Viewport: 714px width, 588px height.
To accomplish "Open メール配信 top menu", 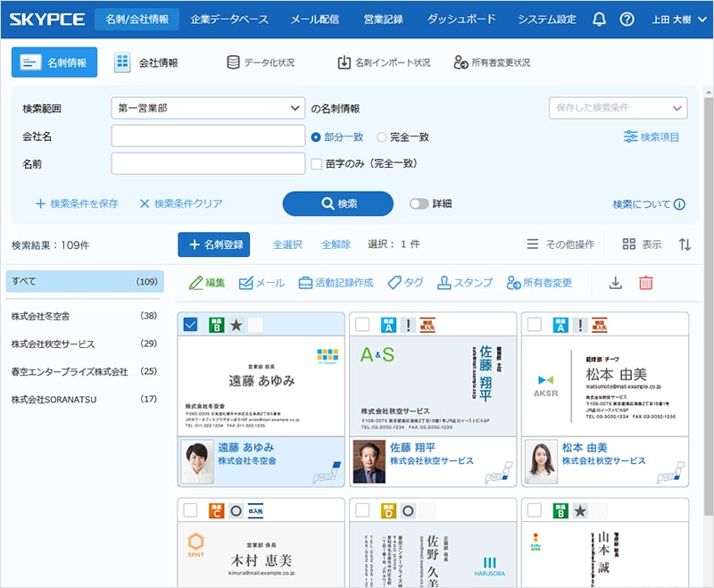I will 315,19.
